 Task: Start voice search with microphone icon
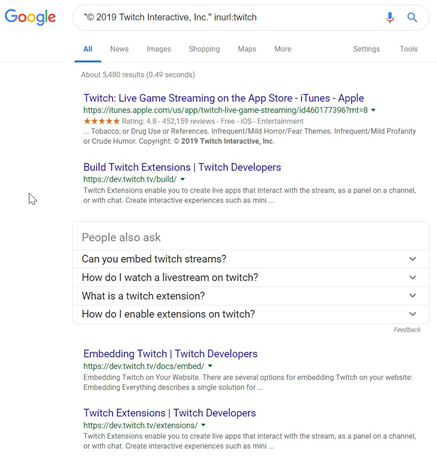pos(390,17)
